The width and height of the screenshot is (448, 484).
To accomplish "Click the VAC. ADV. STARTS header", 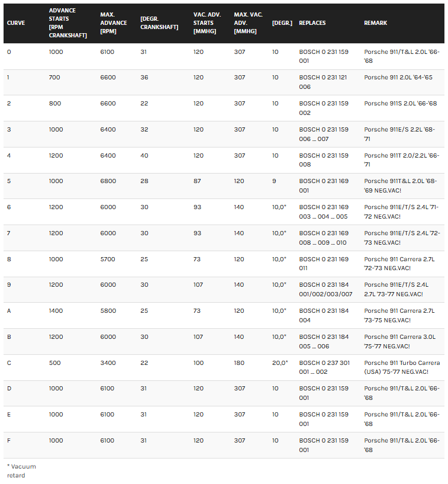I will pyautogui.click(x=207, y=23).
